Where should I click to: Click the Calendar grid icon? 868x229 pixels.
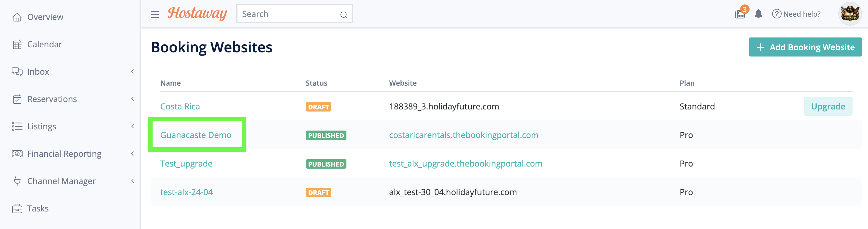(17, 45)
